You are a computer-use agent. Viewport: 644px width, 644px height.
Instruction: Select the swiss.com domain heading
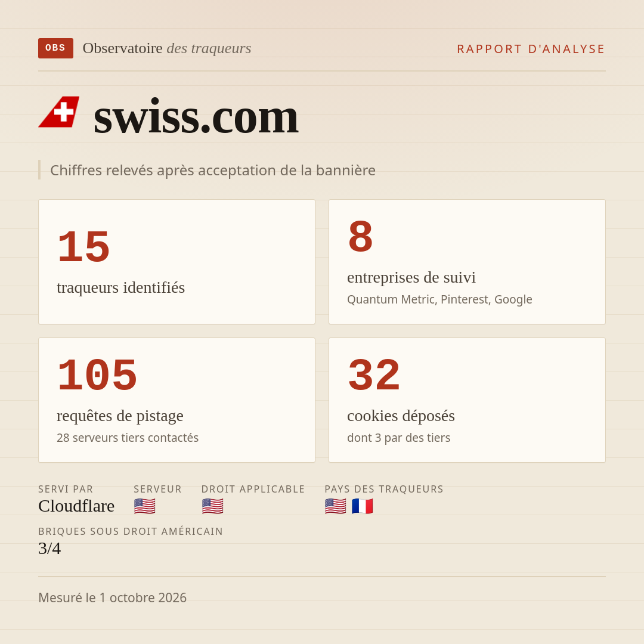click(x=196, y=117)
